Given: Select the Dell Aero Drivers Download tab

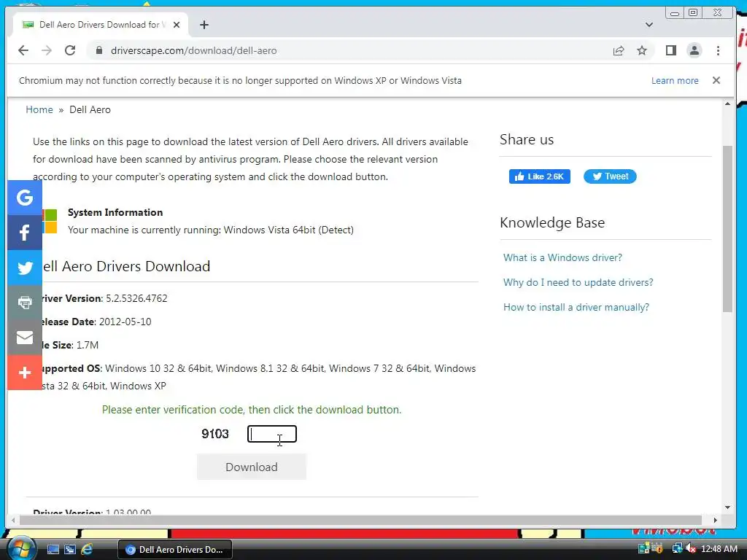Looking at the screenshot, I should click(x=99, y=25).
